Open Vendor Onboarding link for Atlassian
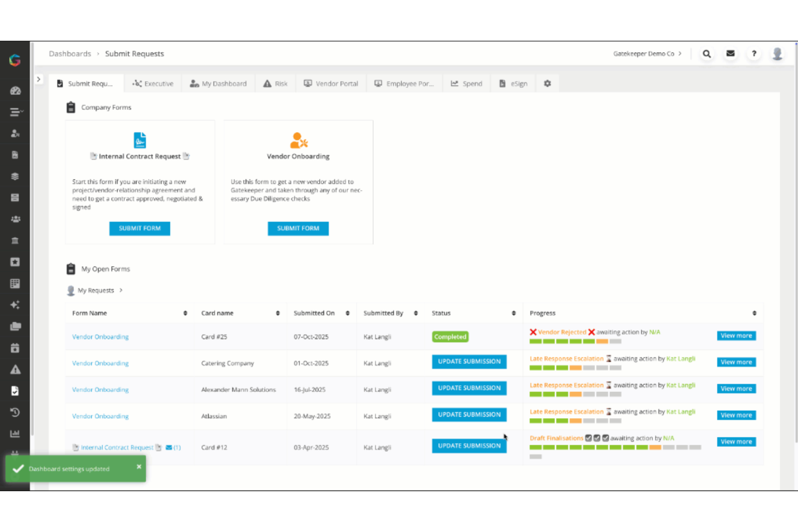 coord(100,416)
